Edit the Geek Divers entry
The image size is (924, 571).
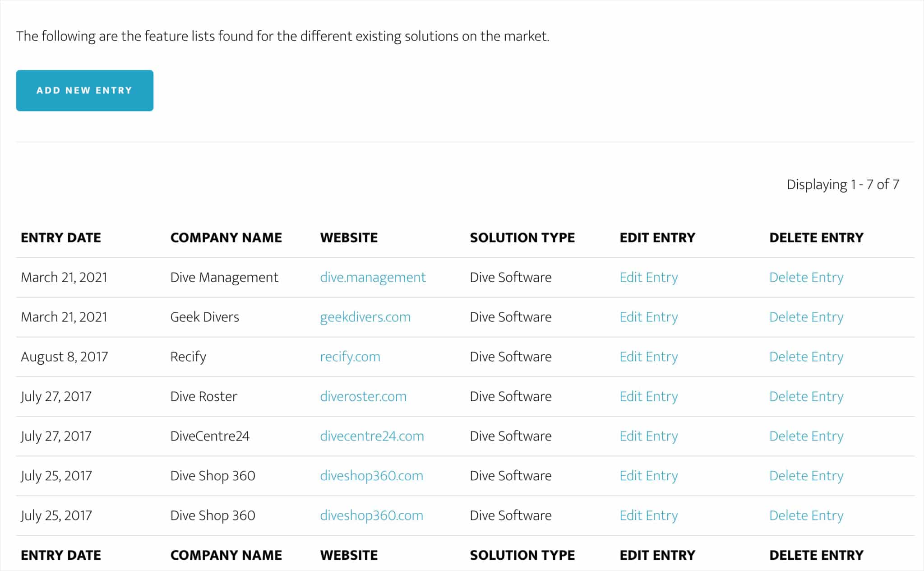click(x=649, y=317)
